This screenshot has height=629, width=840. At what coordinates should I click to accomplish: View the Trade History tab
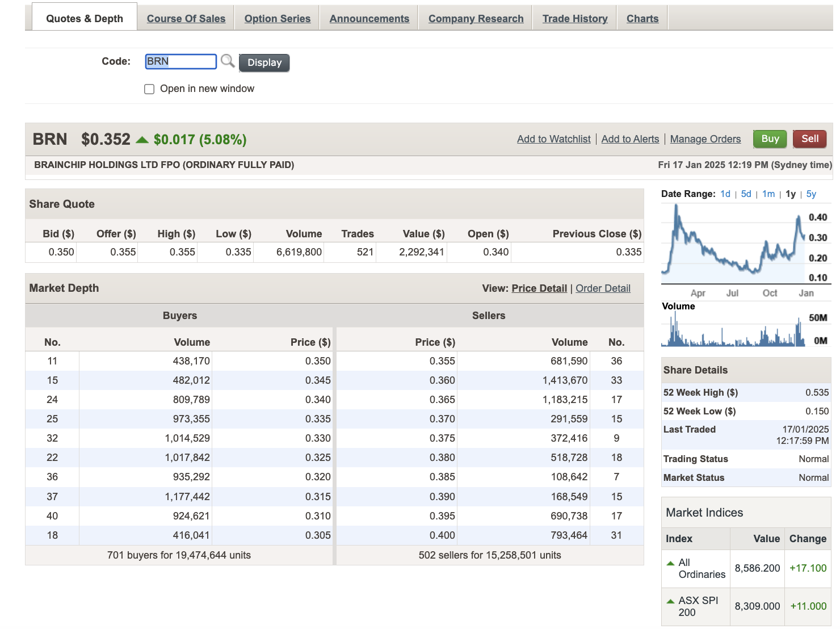[575, 19]
